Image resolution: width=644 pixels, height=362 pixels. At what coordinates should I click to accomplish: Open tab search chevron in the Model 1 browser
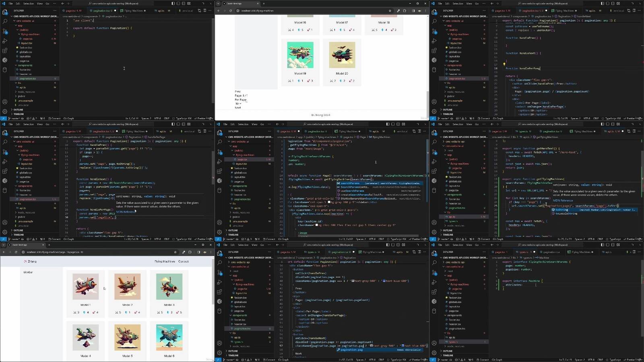(x=4, y=245)
